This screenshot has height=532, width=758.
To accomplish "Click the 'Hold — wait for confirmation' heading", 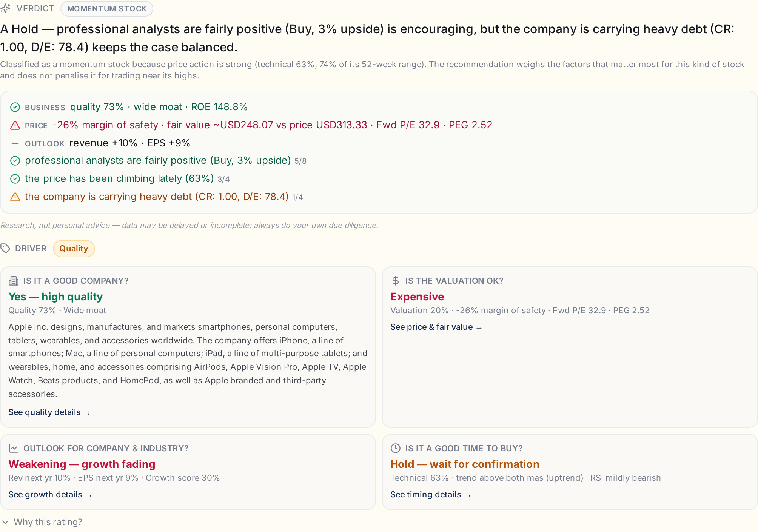I will tap(465, 464).
